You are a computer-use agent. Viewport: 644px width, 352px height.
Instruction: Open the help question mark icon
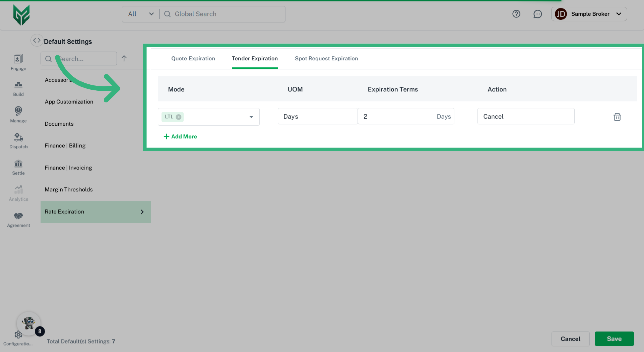tap(516, 14)
